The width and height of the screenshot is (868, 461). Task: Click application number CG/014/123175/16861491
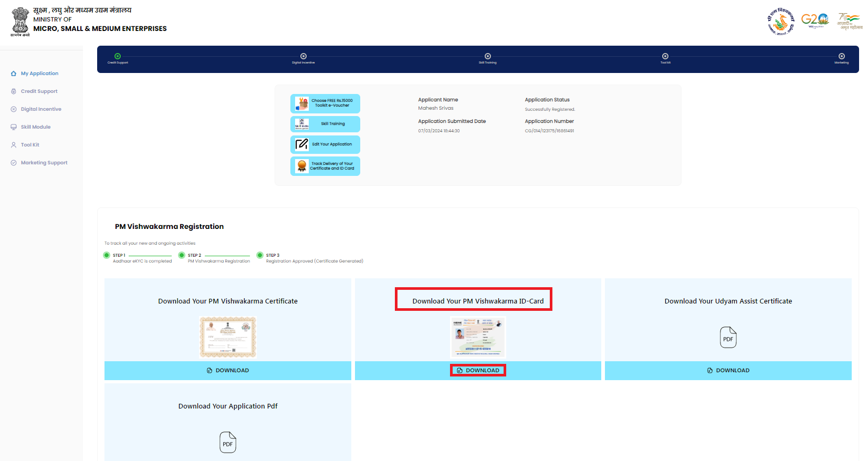tap(549, 131)
